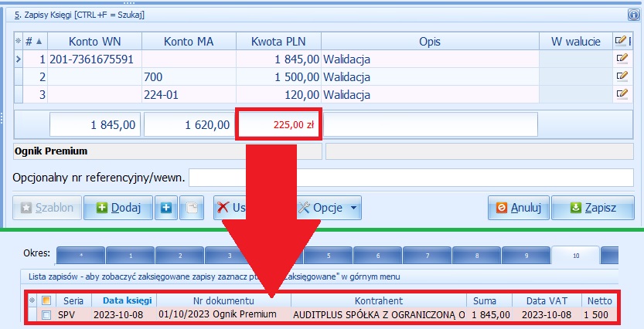This screenshot has height=329, width=644.
Task: Click the Kwota PLN column header
Action: point(278,41)
